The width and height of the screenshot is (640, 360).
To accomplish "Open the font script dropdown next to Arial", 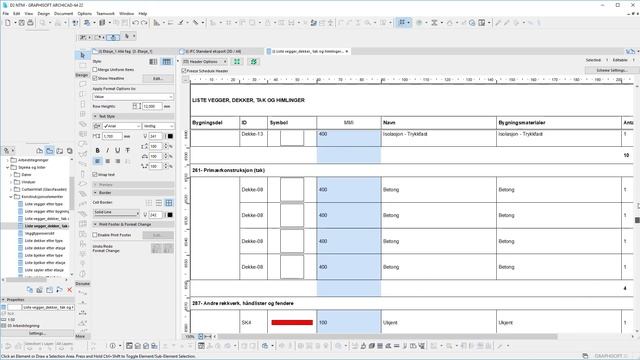I will pos(158,126).
